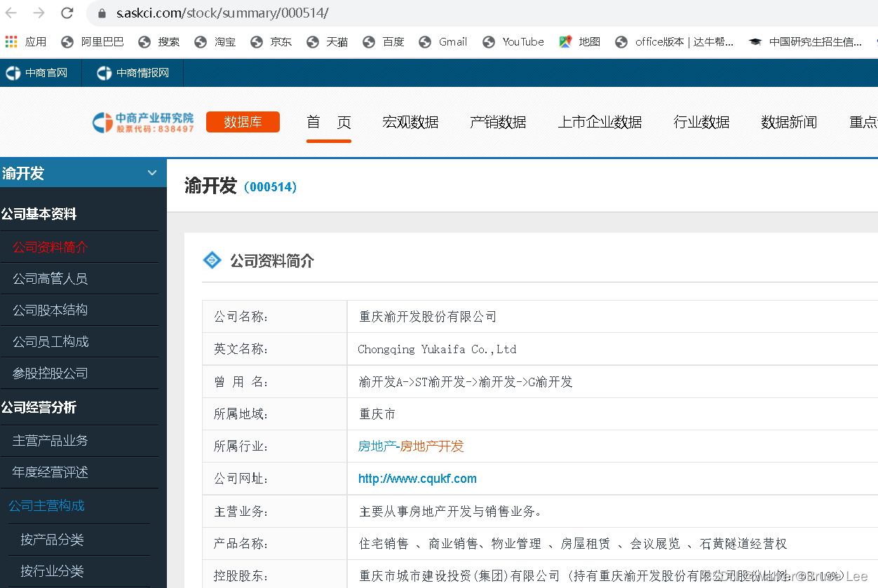Image resolution: width=878 pixels, height=588 pixels.
Task: Select 主营产品业务 in sidebar
Action: tap(50, 441)
